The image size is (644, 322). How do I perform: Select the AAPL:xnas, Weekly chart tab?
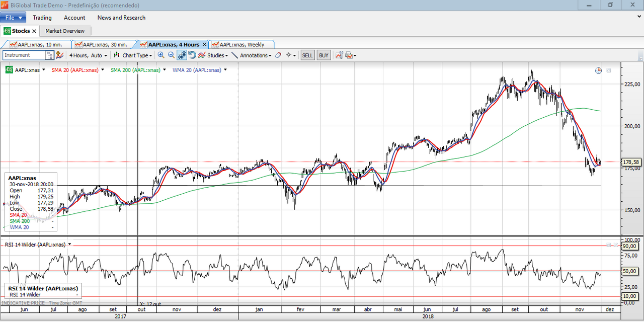(242, 45)
